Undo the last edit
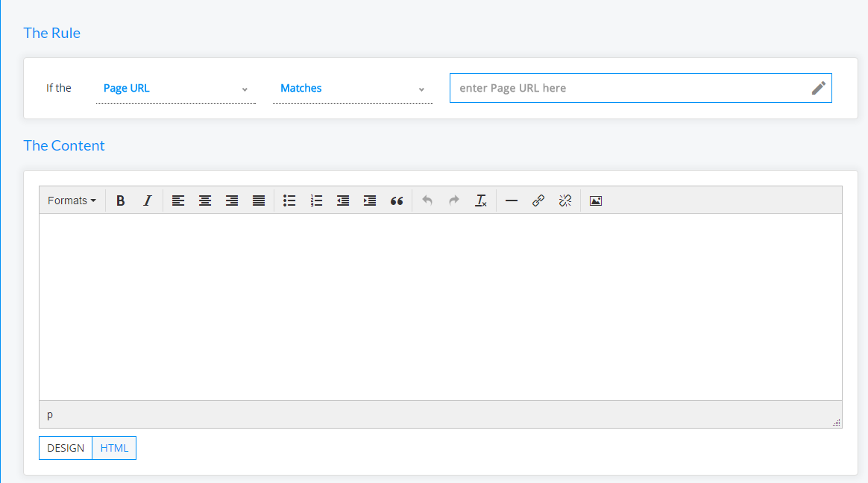 (427, 201)
